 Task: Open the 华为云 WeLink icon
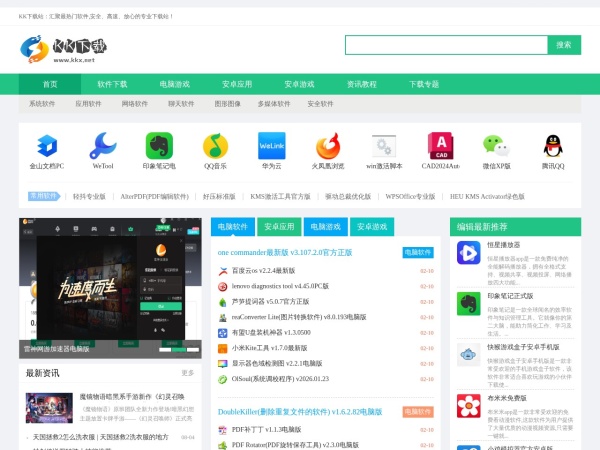(271, 147)
